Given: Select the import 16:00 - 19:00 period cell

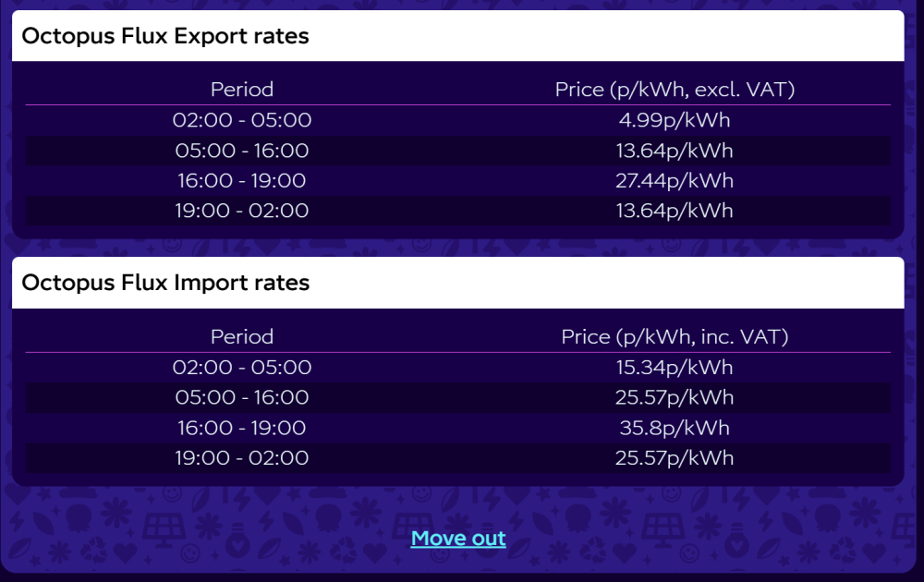Looking at the screenshot, I should coord(242,428).
